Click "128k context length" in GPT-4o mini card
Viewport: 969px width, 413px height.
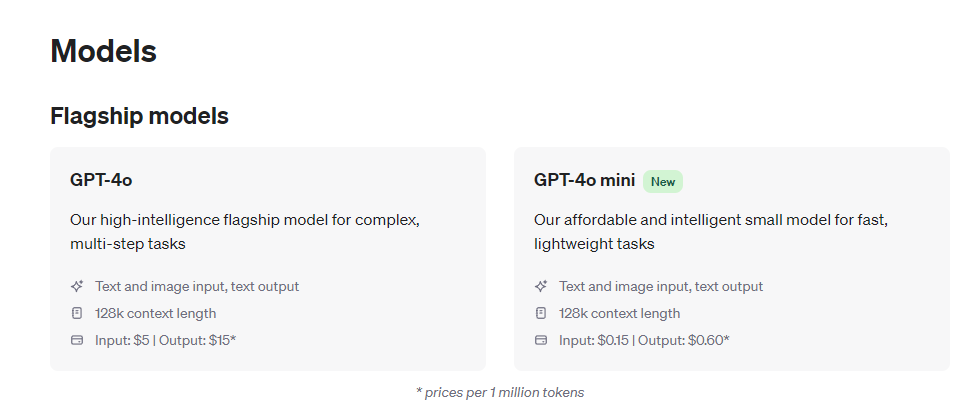coord(619,313)
